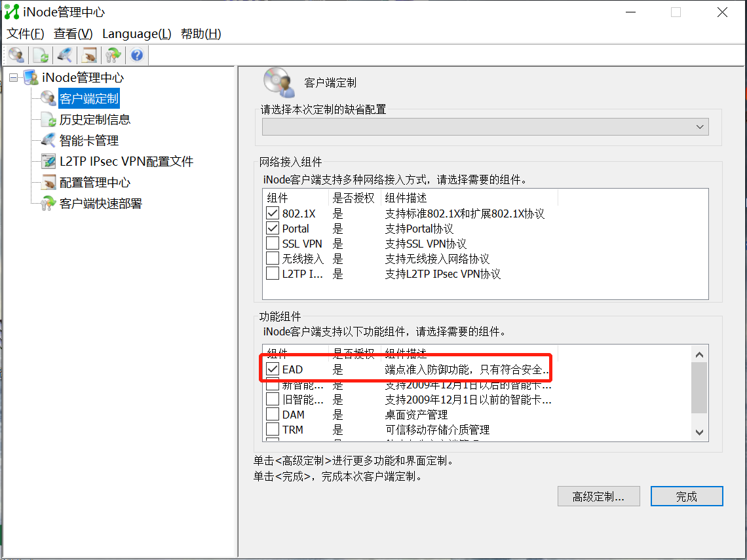Click text 支持L2TP IPsec VPN协议
Screen dimensions: 747x560
[442, 274]
